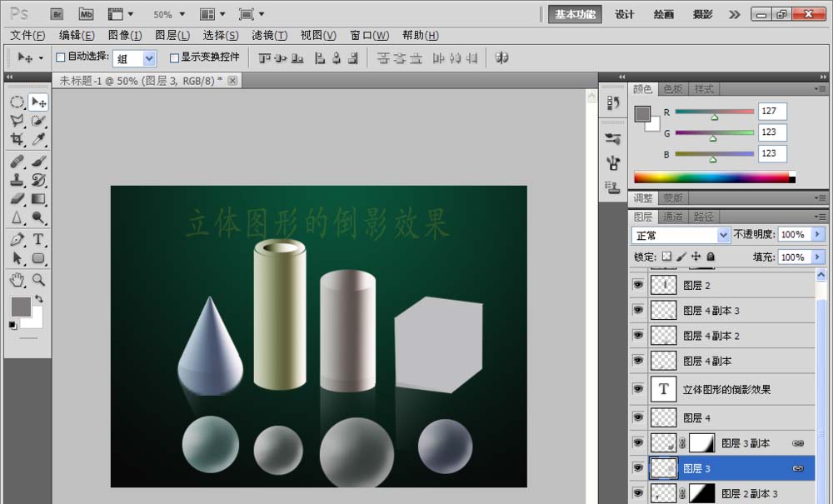
Task: Open the 图像(I) menu
Action: click(x=125, y=36)
